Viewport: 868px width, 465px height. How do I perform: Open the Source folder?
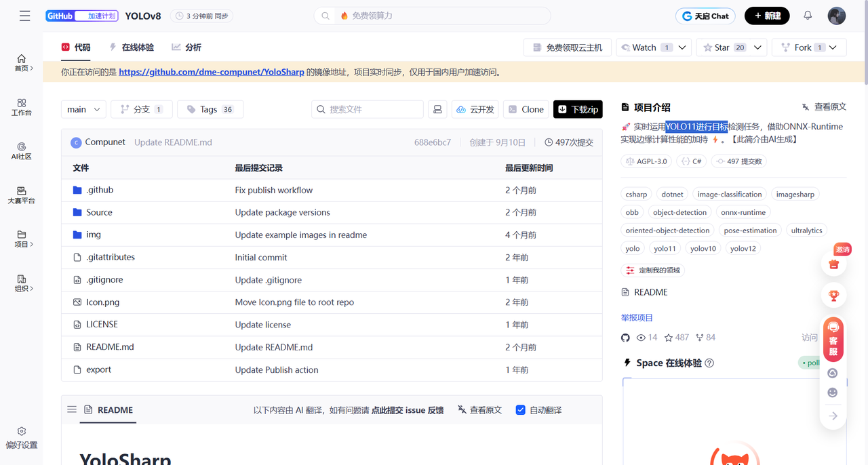point(99,213)
